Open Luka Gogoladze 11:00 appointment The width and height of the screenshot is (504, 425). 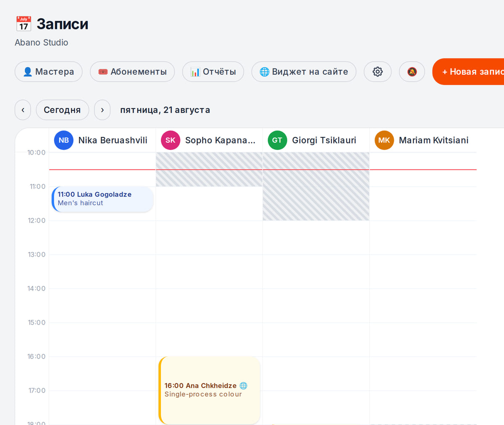click(102, 199)
